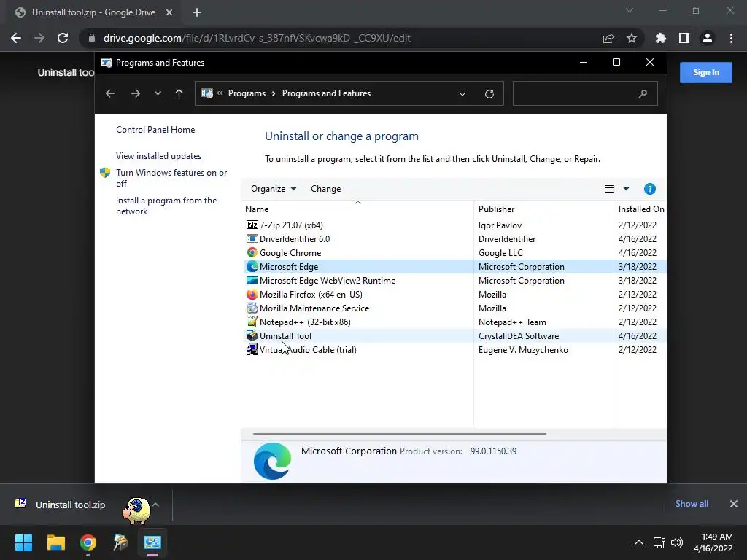Screen dimensions: 747x560
Task: Open volume control in system tray
Action: pyautogui.click(x=677, y=542)
